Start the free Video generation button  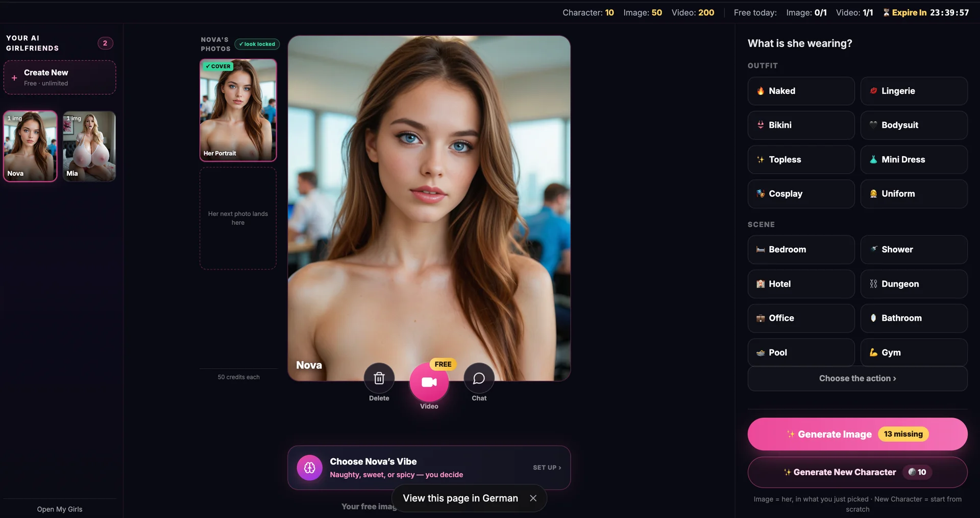[429, 382]
